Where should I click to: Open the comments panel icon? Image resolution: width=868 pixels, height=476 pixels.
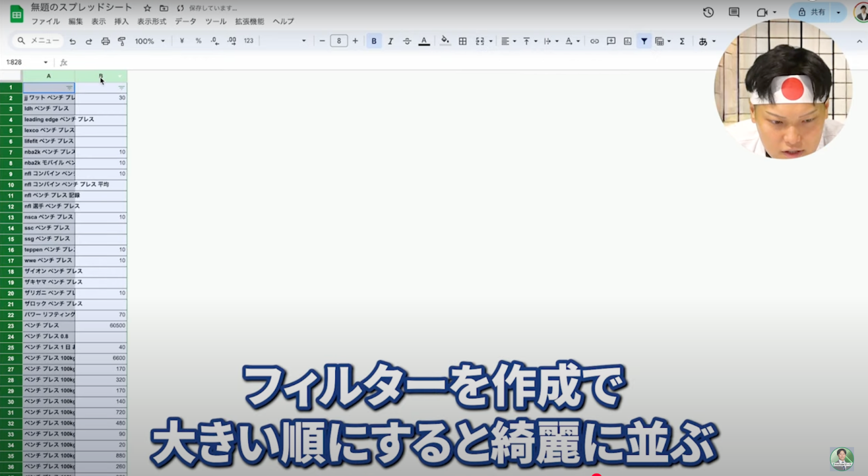click(734, 12)
